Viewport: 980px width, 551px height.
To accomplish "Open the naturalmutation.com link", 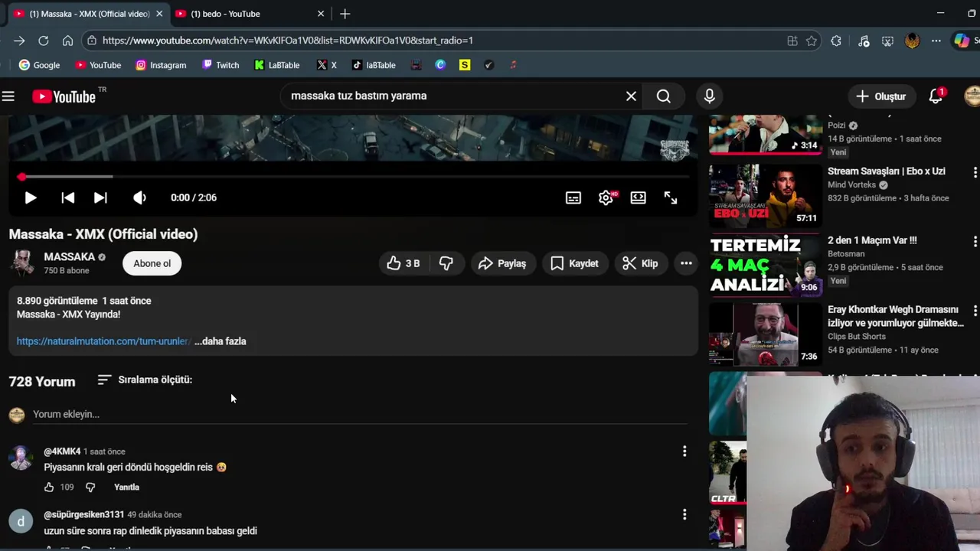I will click(x=103, y=341).
